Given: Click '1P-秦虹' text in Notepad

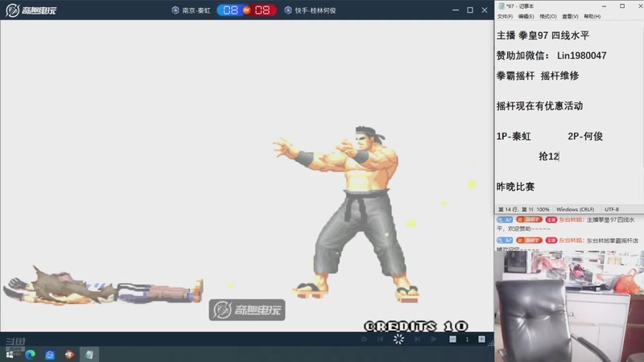Looking at the screenshot, I should (x=514, y=136).
